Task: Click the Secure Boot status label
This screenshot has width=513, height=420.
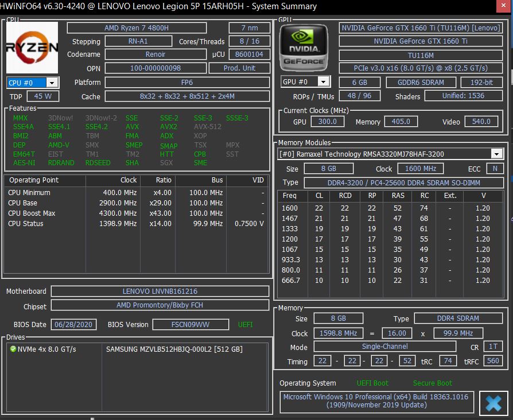Action: [x=432, y=383]
